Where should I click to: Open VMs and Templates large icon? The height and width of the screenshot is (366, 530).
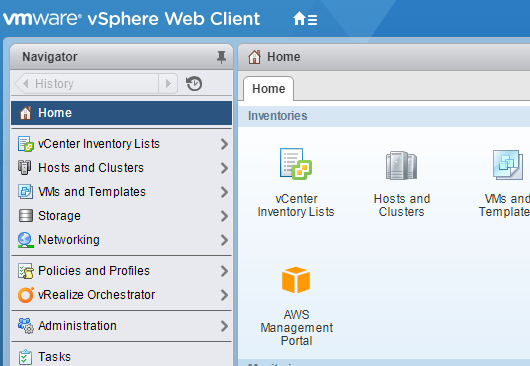[508, 165]
